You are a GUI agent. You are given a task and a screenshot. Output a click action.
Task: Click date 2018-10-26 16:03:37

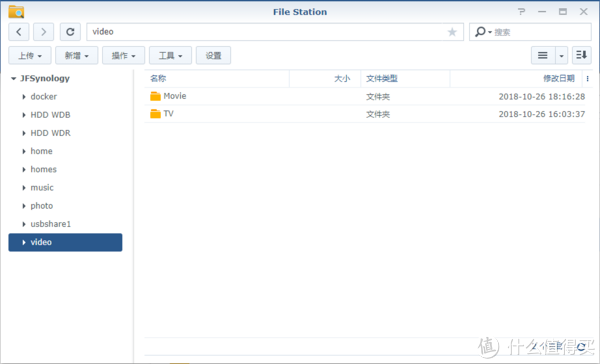coord(541,114)
